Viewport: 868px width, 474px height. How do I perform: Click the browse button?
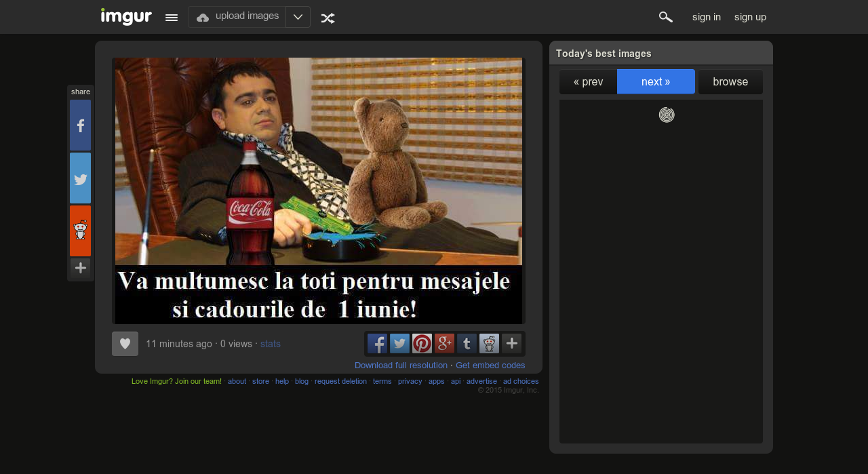tap(730, 82)
